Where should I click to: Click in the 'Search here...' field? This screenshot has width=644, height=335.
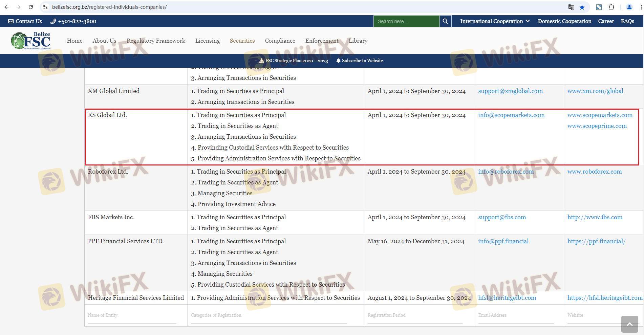pos(406,21)
